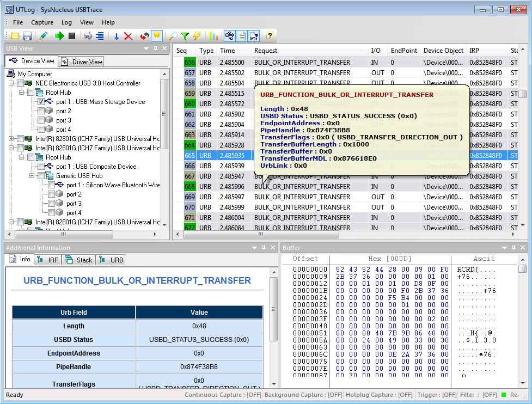Close the USB View panel
The height and width of the screenshot is (404, 532).
[x=164, y=48]
